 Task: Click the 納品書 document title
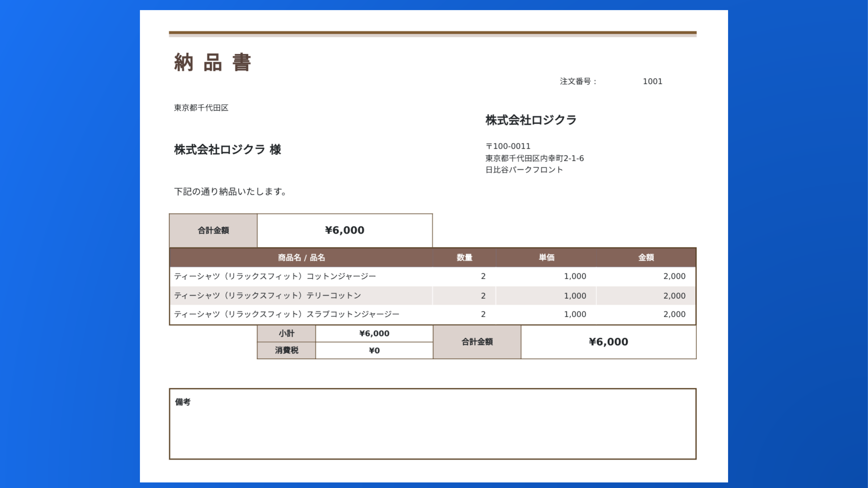click(x=212, y=62)
